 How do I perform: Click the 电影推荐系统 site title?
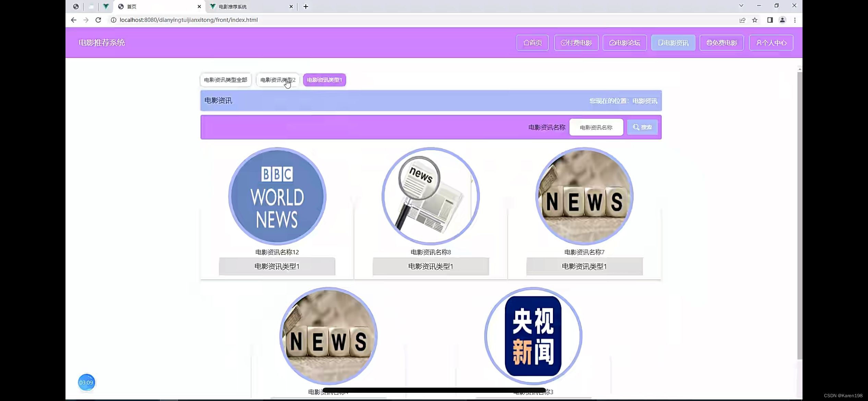(101, 43)
